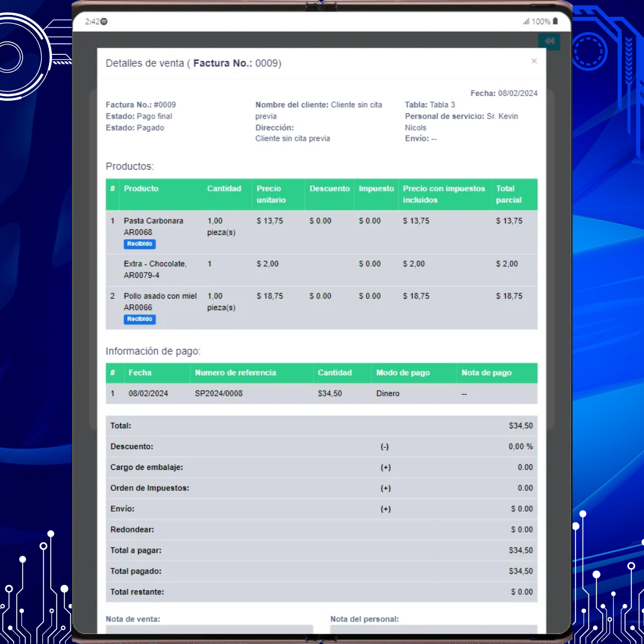The height and width of the screenshot is (644, 644).
Task: Click the Detalles de venta dialog title
Action: 193,63
